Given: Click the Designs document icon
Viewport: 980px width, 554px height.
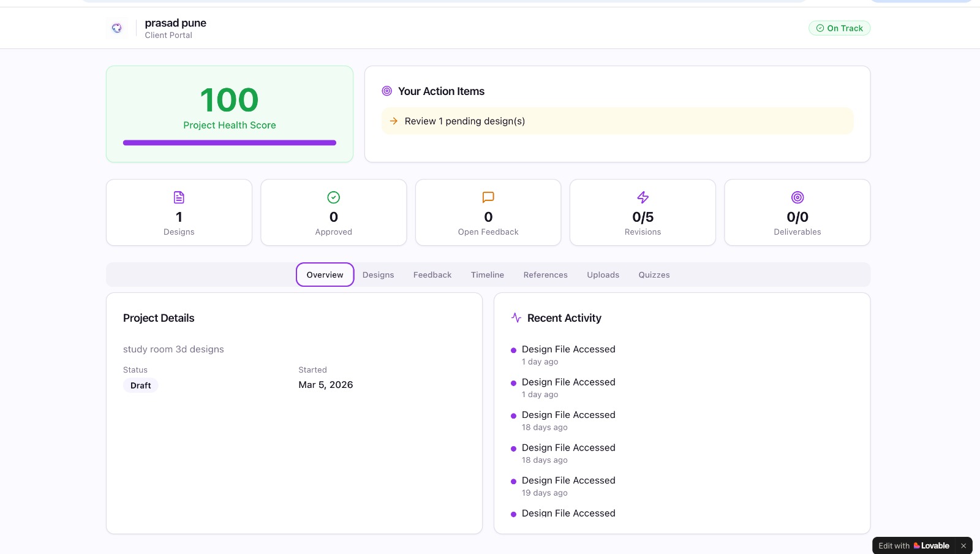Looking at the screenshot, I should (179, 197).
